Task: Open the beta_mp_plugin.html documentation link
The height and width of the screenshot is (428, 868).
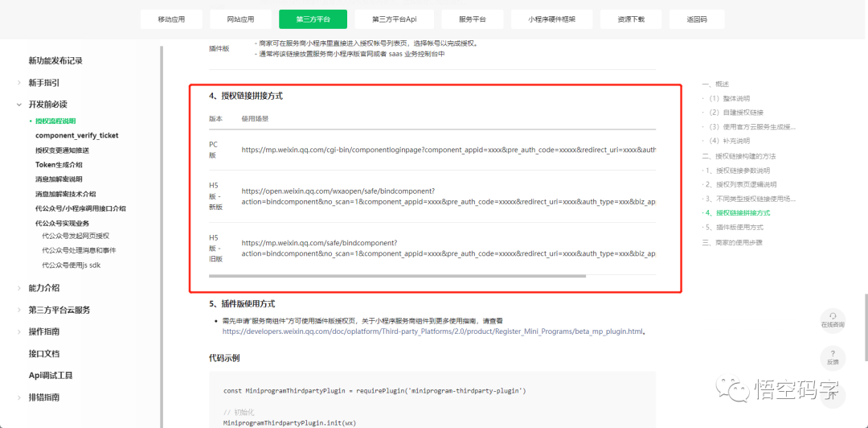Action: tap(433, 331)
